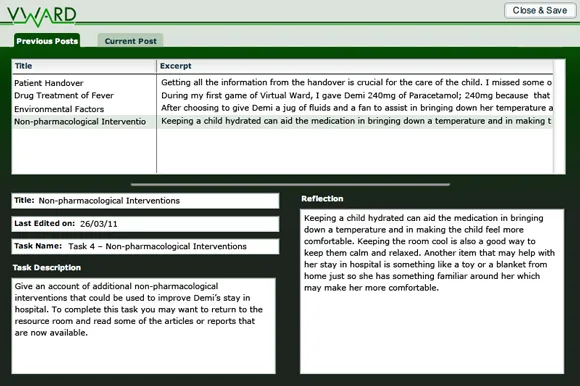
Task: Click the Title field 'Non-pharmacological Interventions'
Action: [145, 201]
